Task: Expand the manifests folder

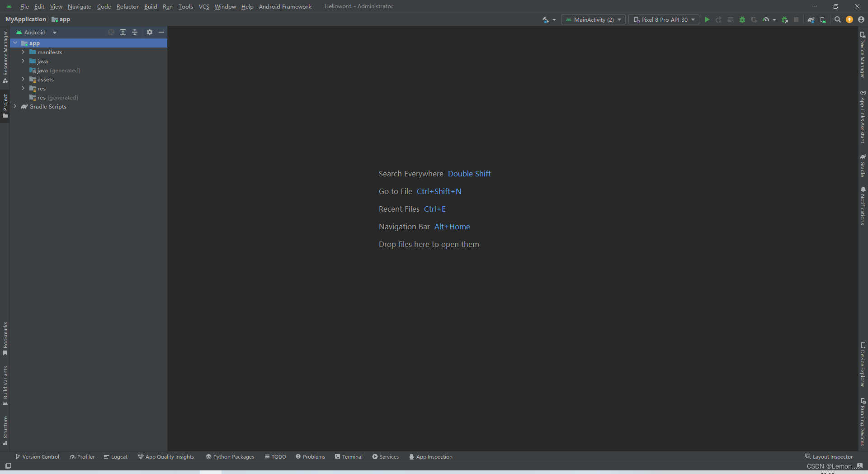Action: coord(23,52)
